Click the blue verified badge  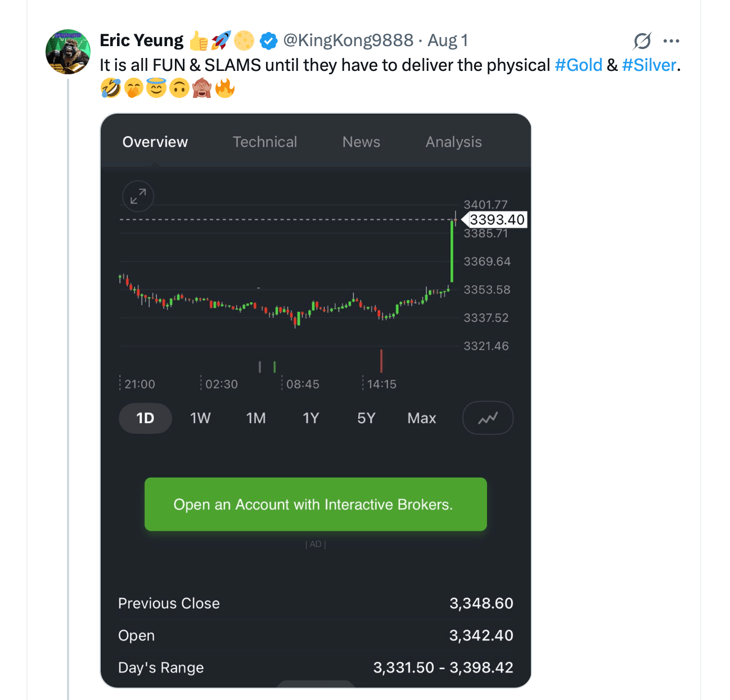coord(268,41)
